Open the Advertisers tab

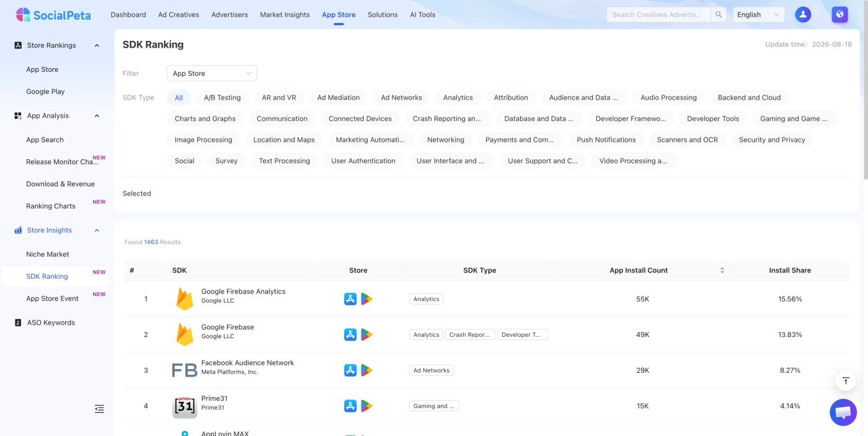click(229, 15)
